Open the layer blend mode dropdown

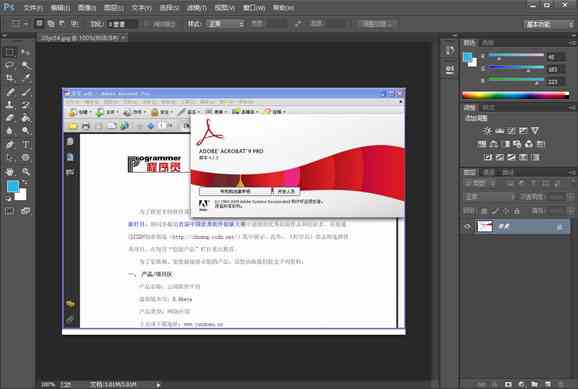point(489,197)
